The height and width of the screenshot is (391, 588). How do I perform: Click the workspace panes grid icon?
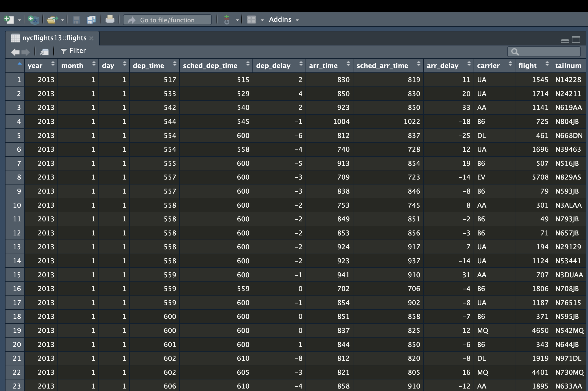click(251, 20)
